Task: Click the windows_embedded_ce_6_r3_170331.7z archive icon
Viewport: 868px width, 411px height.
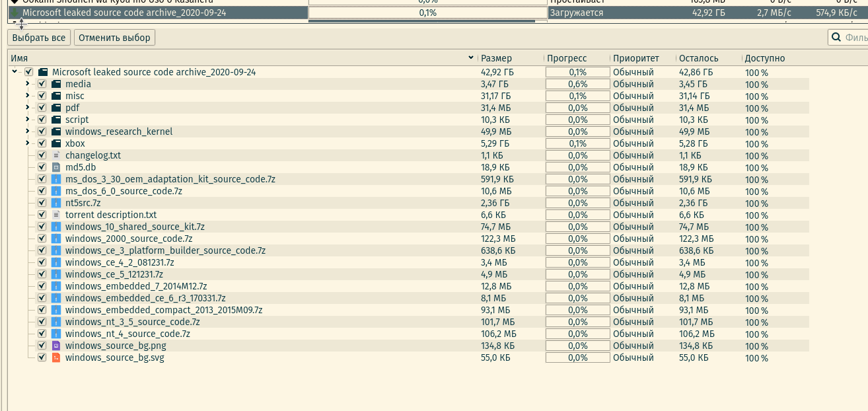Action: coord(56,298)
